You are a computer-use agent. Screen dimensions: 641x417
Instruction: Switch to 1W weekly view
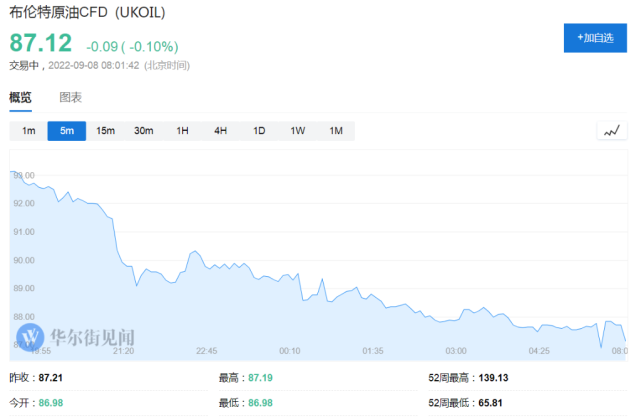coord(297,131)
